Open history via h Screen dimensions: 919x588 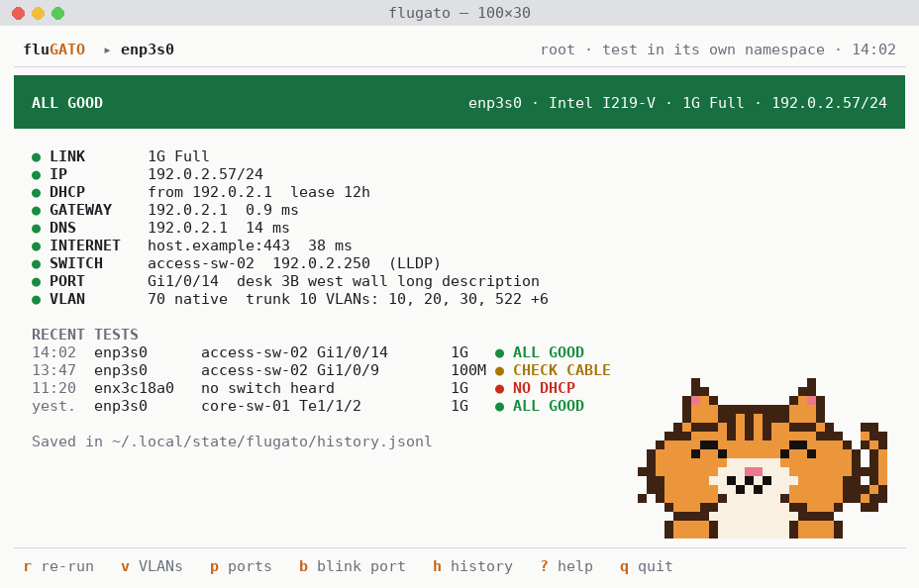[x=472, y=566]
